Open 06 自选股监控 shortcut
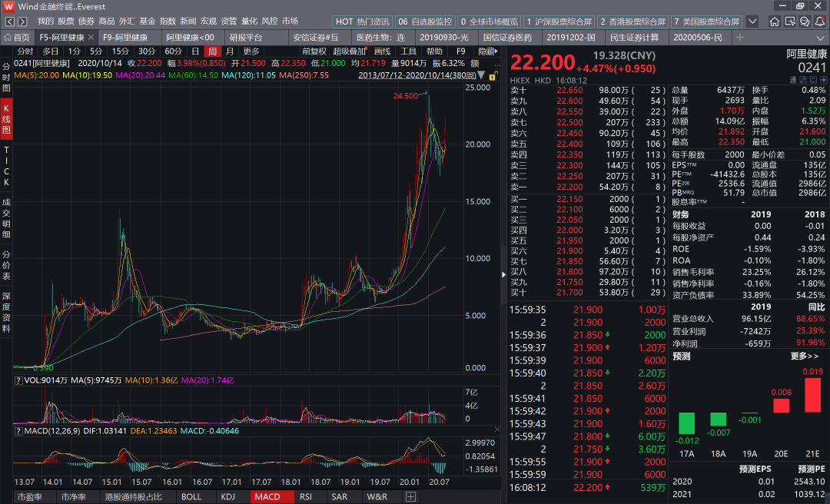Image resolution: width=830 pixels, height=504 pixels. click(x=425, y=22)
